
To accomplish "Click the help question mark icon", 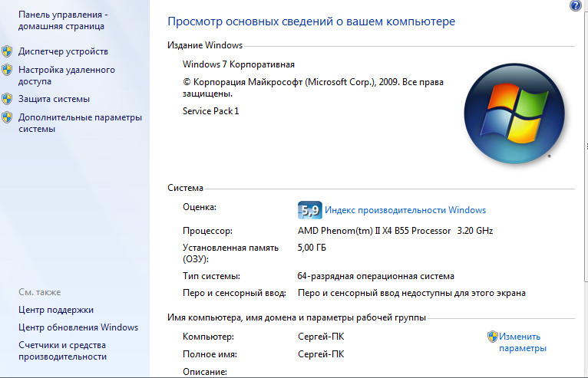I will click(575, 5).
